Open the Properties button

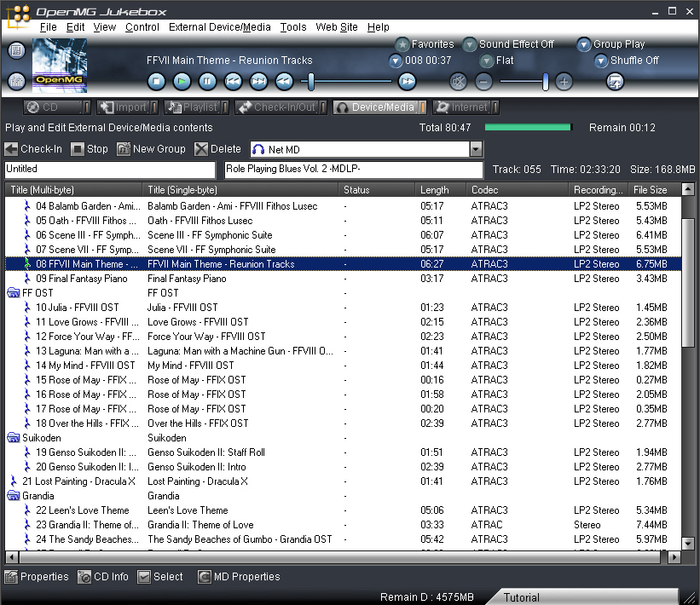tap(37, 577)
